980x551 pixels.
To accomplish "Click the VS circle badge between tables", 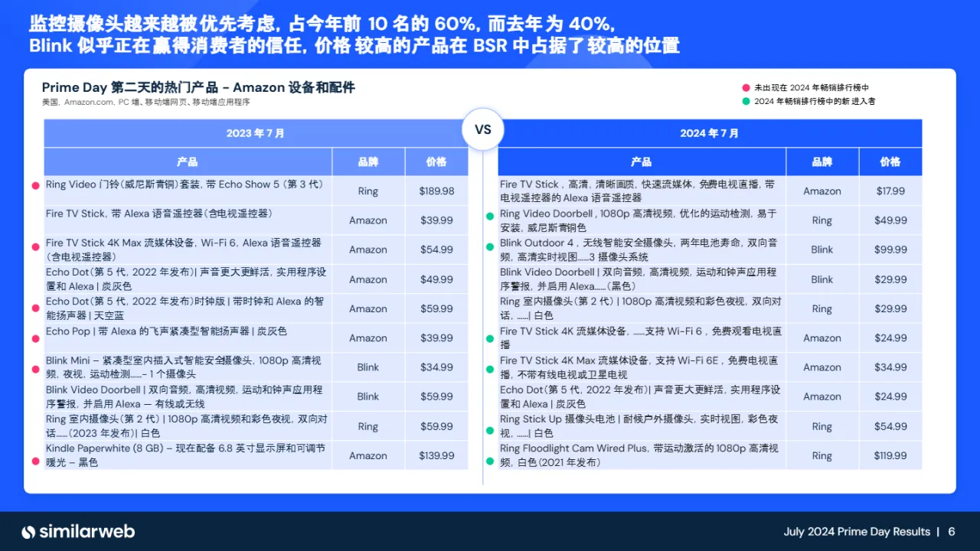I will click(x=483, y=130).
